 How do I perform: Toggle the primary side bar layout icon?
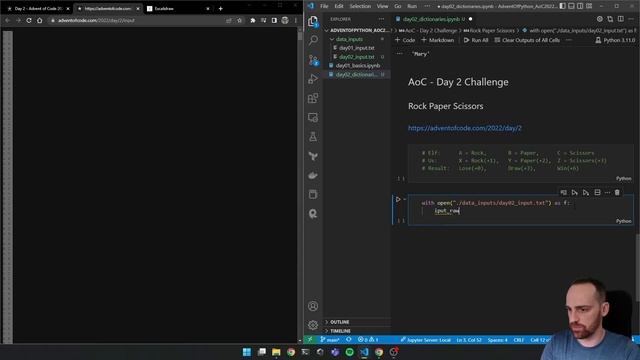click(x=562, y=6)
